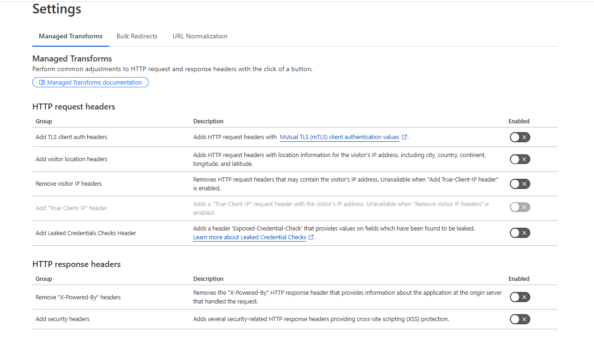This screenshot has height=364, width=594.
Task: Click external link icon after Leaked Credential Checks
Action: 311,237
